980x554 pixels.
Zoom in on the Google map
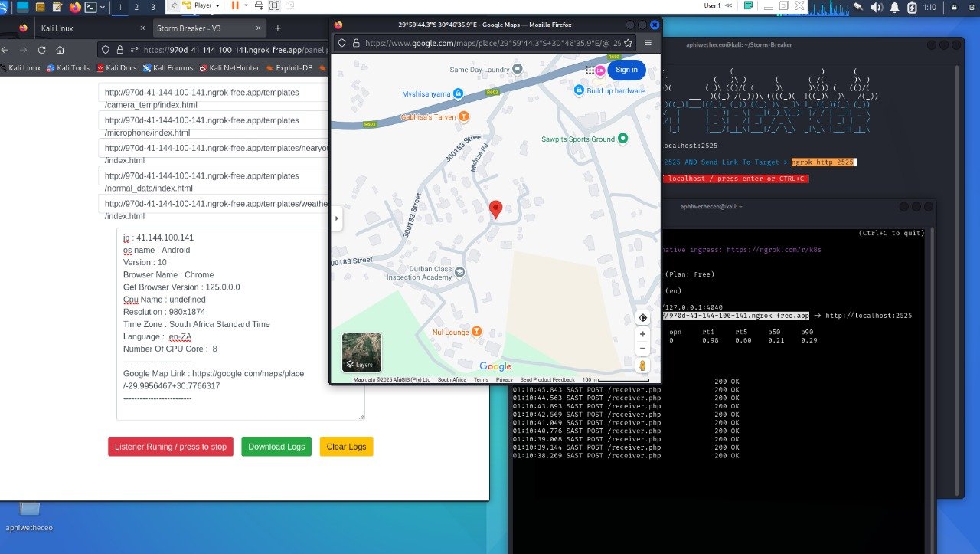pos(643,333)
